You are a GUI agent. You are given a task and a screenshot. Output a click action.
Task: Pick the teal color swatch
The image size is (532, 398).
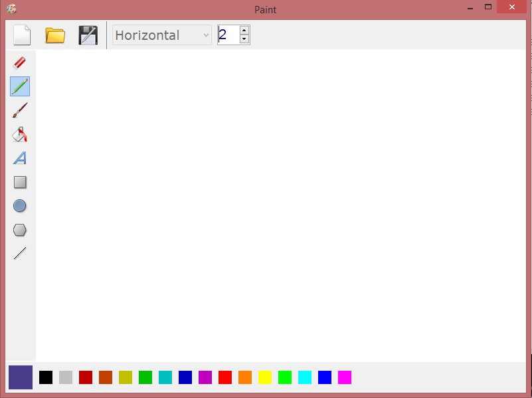165,377
